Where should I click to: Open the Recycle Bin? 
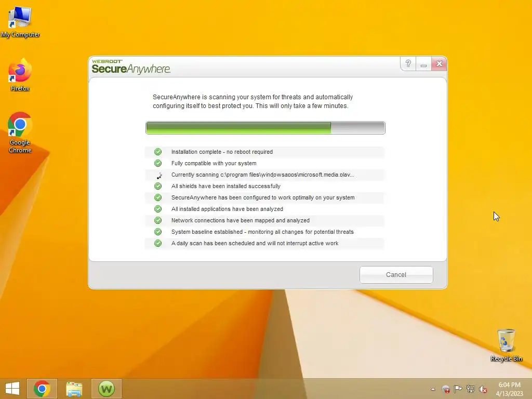[x=506, y=345]
